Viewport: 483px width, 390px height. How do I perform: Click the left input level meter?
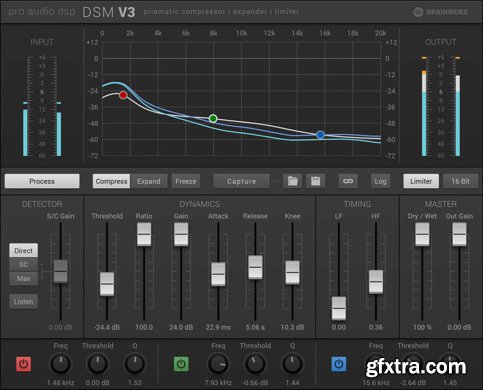(25, 129)
